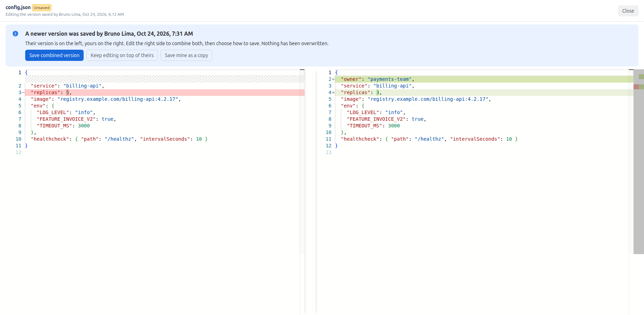The width and height of the screenshot is (644, 315).
Task: Click the highlighted replicas value 5 in left pane
Action: pyautogui.click(x=68, y=93)
